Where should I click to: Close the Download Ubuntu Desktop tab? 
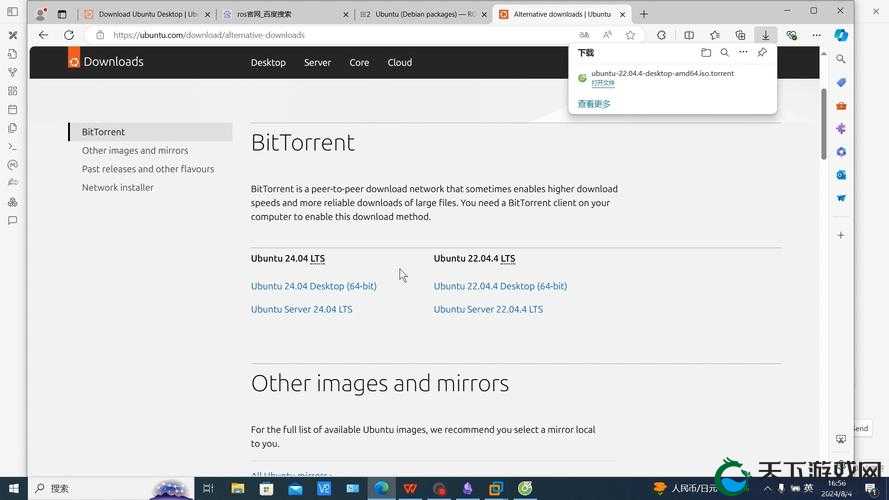(208, 14)
